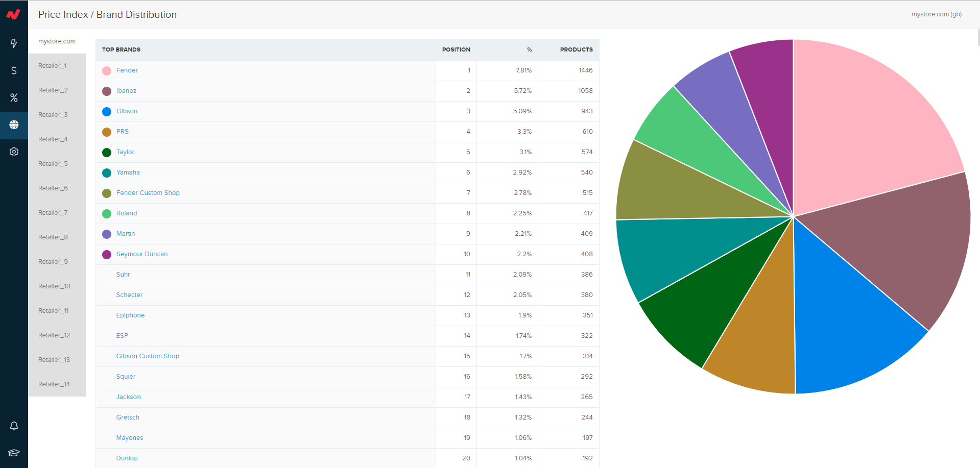Open the Mayones brand link

[130, 438]
